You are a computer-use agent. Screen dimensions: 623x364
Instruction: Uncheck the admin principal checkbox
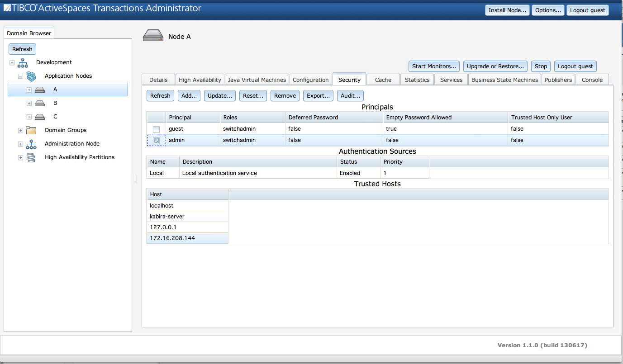(x=156, y=141)
